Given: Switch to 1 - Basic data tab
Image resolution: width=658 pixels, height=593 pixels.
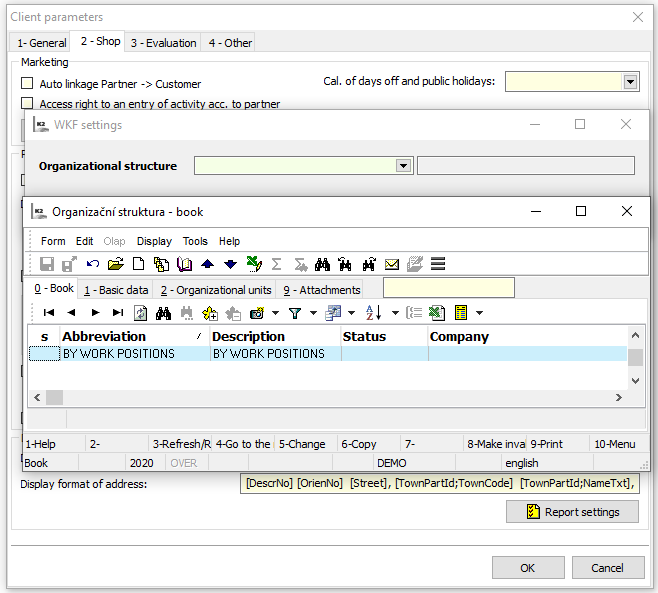Looking at the screenshot, I should [116, 290].
